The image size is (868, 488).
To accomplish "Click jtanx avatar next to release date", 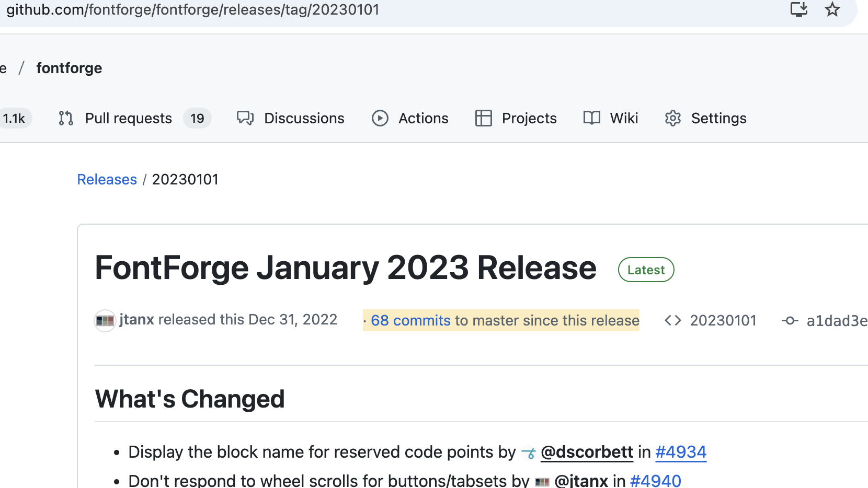I will coord(105,320).
